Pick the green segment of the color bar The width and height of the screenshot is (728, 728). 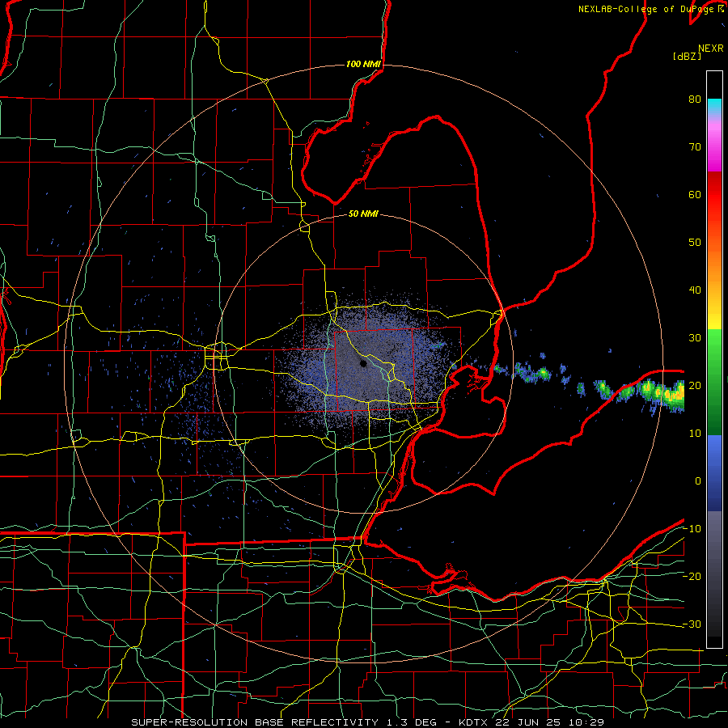click(x=714, y=382)
